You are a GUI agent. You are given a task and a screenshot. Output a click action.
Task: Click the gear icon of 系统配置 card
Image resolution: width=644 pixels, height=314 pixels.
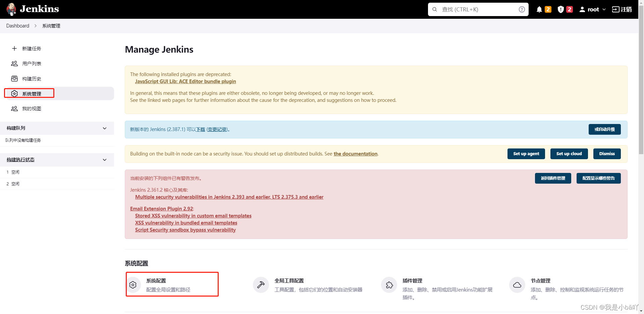pos(133,285)
